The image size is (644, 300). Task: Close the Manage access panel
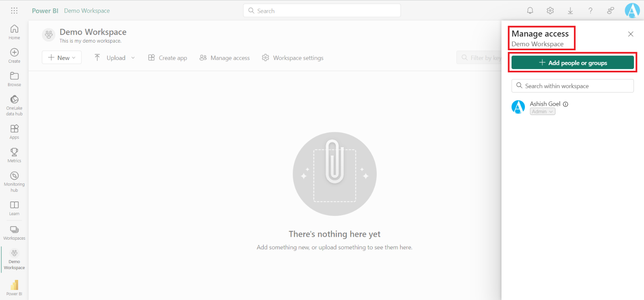631,34
